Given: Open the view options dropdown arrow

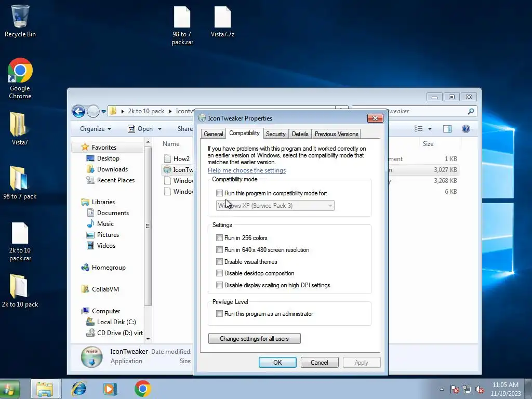Looking at the screenshot, I should tap(430, 129).
